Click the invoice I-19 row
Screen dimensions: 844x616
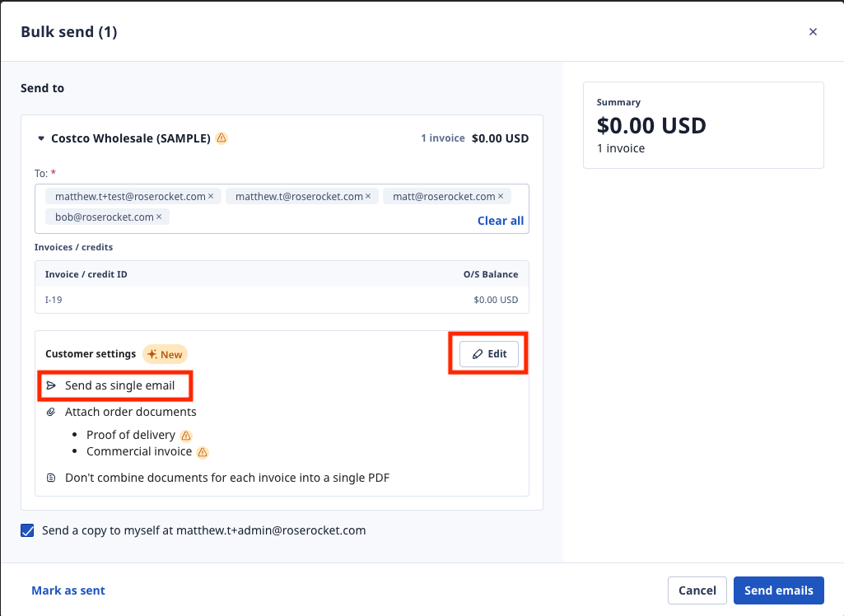pos(282,300)
